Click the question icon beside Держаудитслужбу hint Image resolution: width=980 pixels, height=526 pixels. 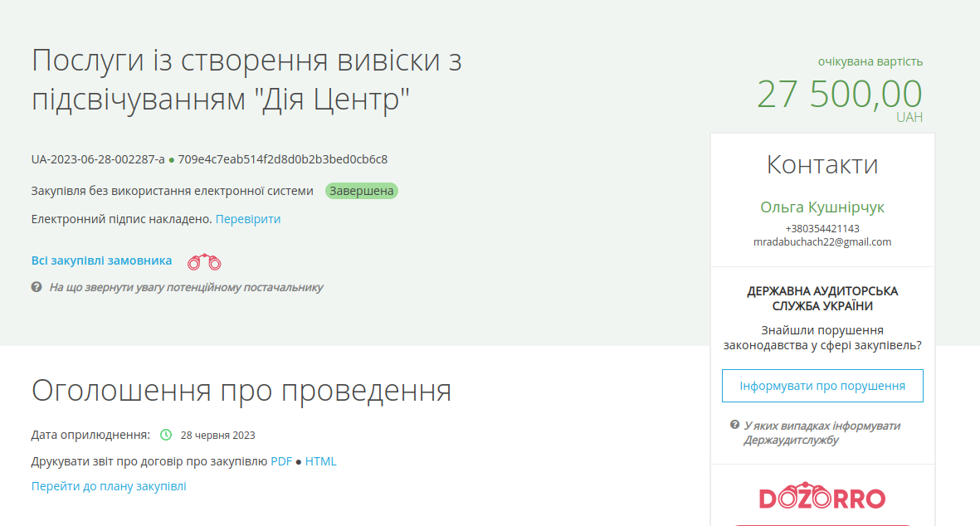[x=734, y=425]
